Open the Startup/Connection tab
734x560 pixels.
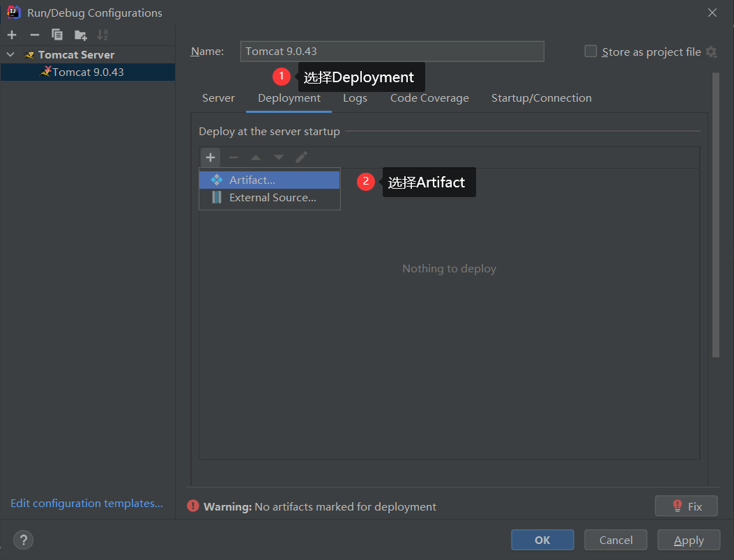[x=541, y=98]
